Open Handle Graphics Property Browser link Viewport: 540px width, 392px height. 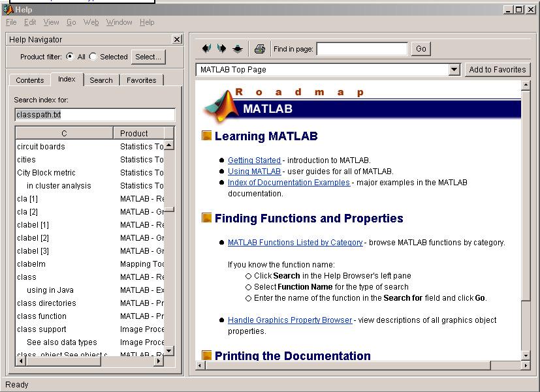point(290,320)
